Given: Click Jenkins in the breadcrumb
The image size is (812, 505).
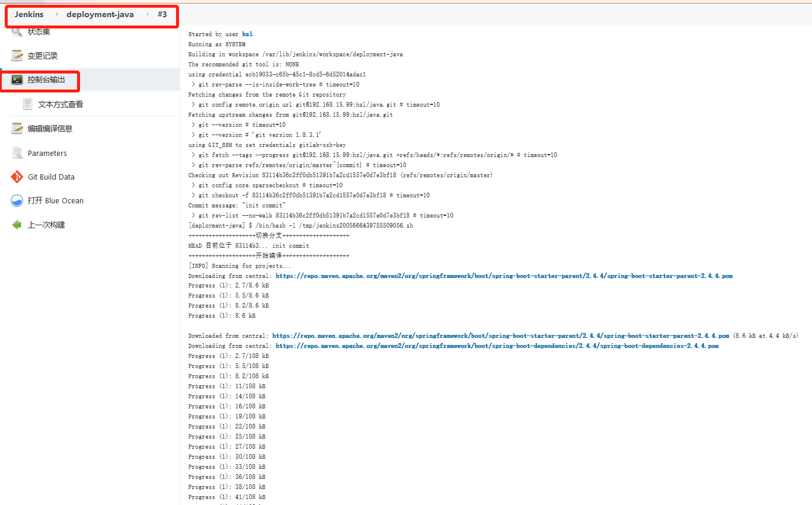Looking at the screenshot, I should click(x=29, y=14).
